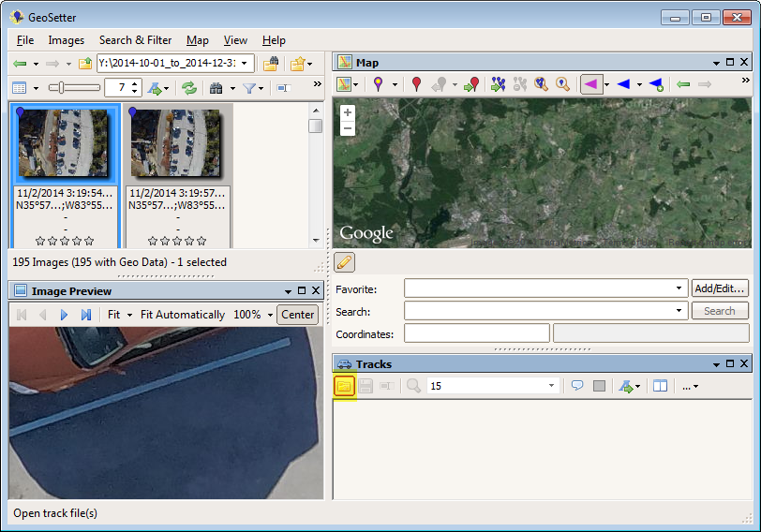Image resolution: width=761 pixels, height=532 pixels.
Task: Click the Add/Edit... button
Action: tap(720, 288)
